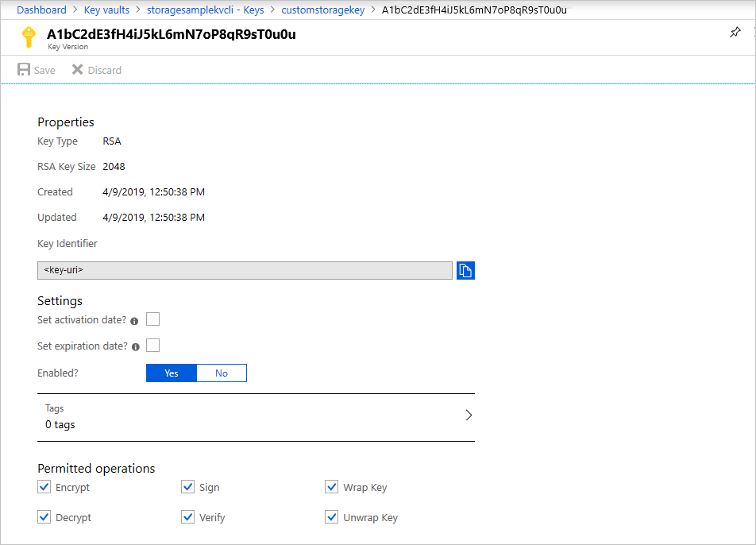Click the Save disk icon
Image resolution: width=756 pixels, height=545 pixels.
pos(21,69)
